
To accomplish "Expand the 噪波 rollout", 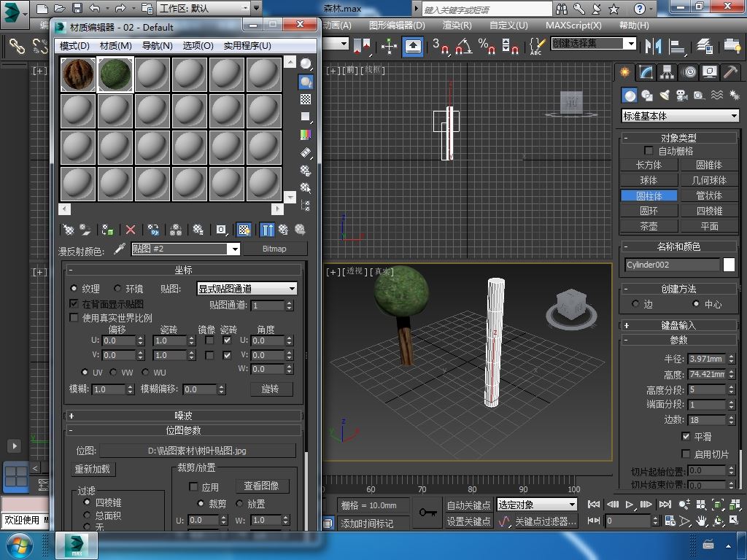I will tap(183, 416).
